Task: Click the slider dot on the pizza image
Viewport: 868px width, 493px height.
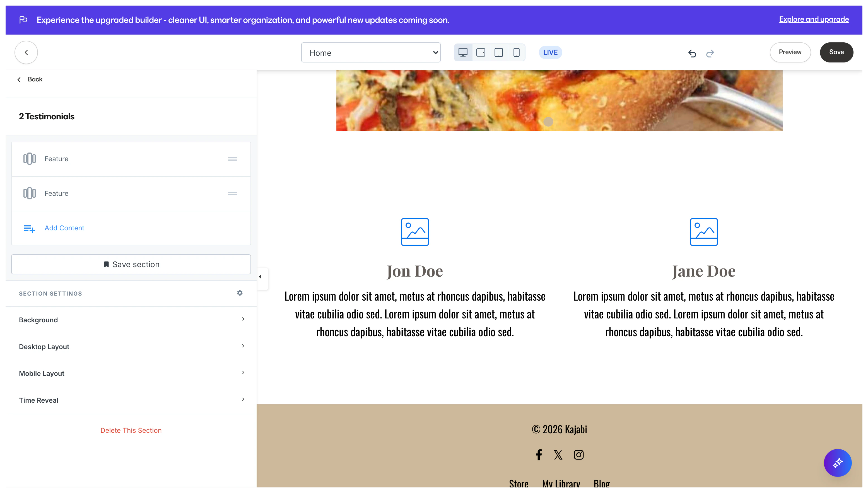Action: pos(548,122)
